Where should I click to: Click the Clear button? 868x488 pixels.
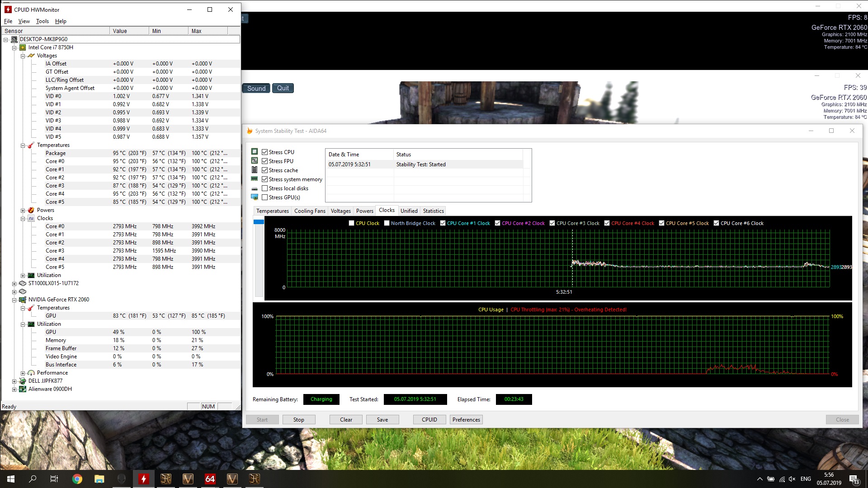tap(346, 420)
